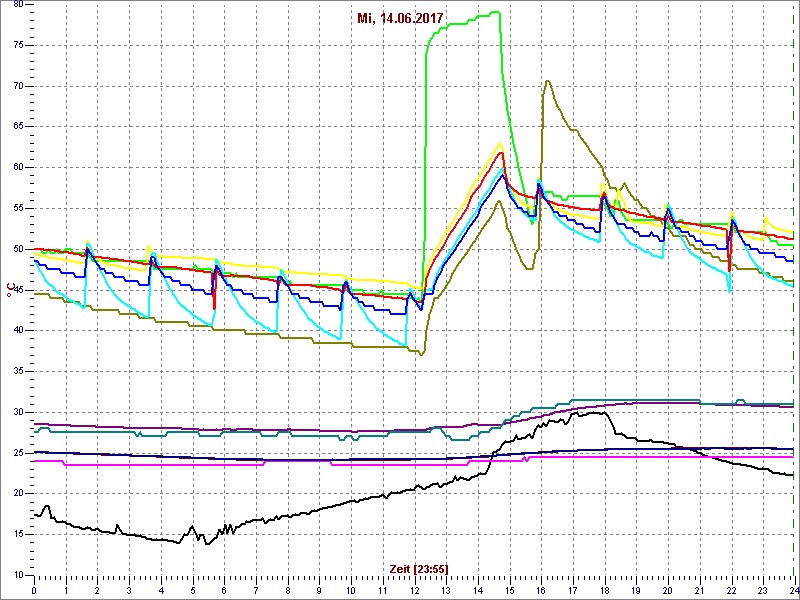Click the black curve's 30-degree peak
The height and width of the screenshot is (600, 800).
pos(601,412)
